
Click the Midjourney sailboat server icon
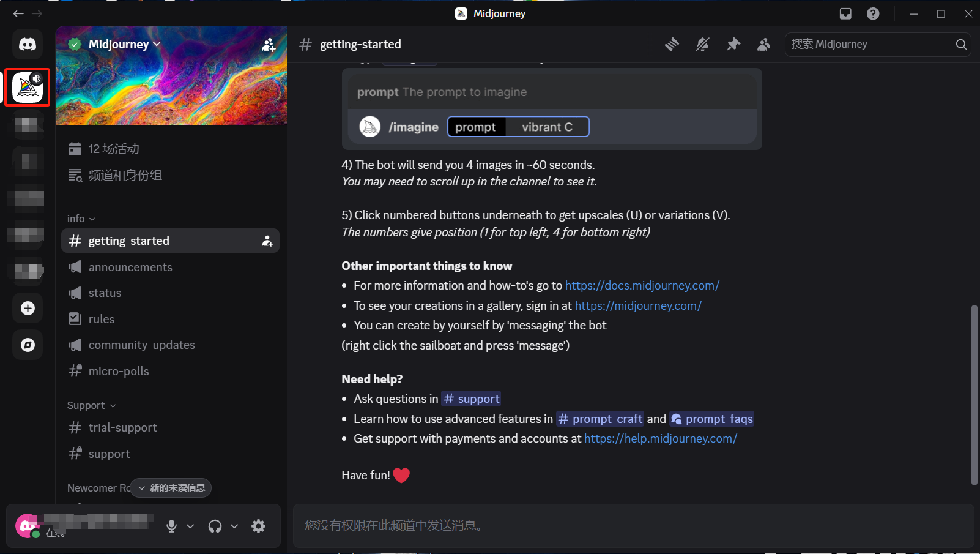point(28,88)
